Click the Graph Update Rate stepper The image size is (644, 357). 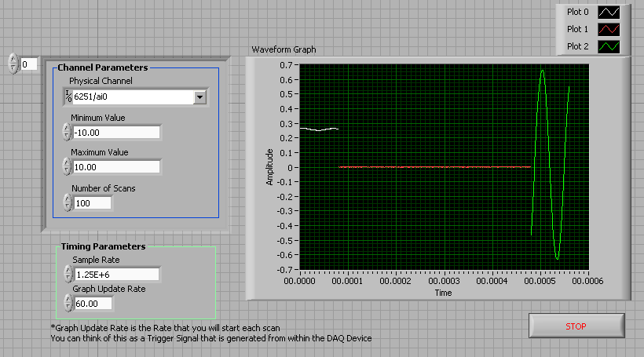67,302
